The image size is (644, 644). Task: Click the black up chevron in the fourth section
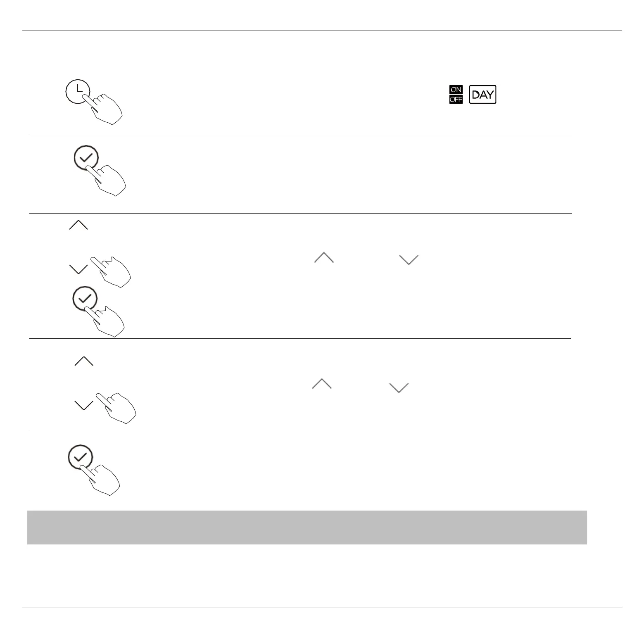click(x=84, y=361)
